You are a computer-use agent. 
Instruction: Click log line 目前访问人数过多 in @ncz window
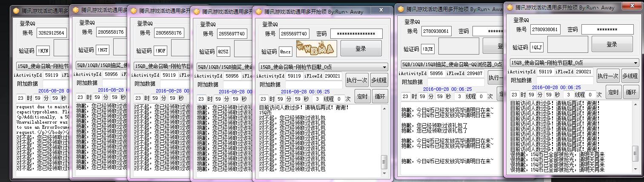303,107
